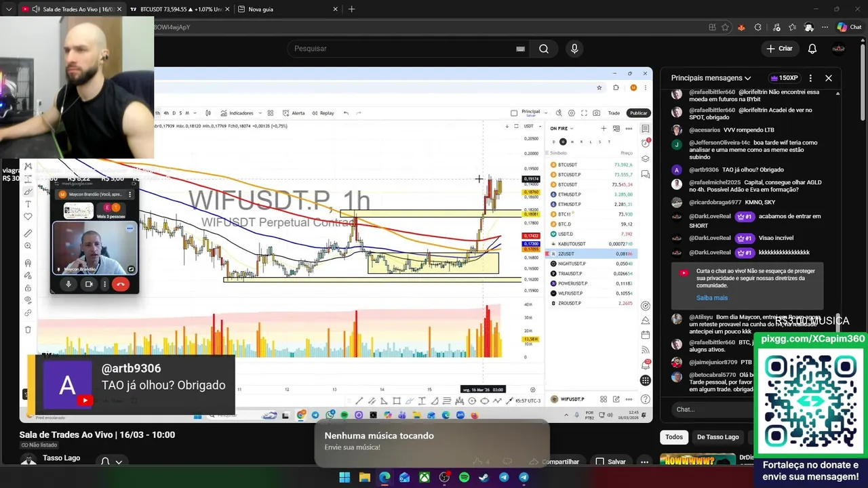This screenshot has height=488, width=868.
Task: Open the YouTube notifications bell
Action: (x=812, y=49)
